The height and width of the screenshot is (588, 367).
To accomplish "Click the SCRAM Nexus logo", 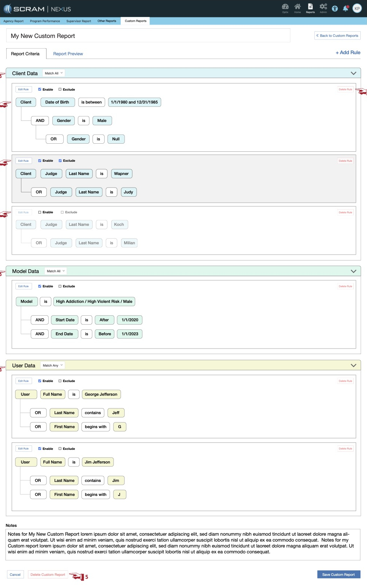I will (37, 9).
